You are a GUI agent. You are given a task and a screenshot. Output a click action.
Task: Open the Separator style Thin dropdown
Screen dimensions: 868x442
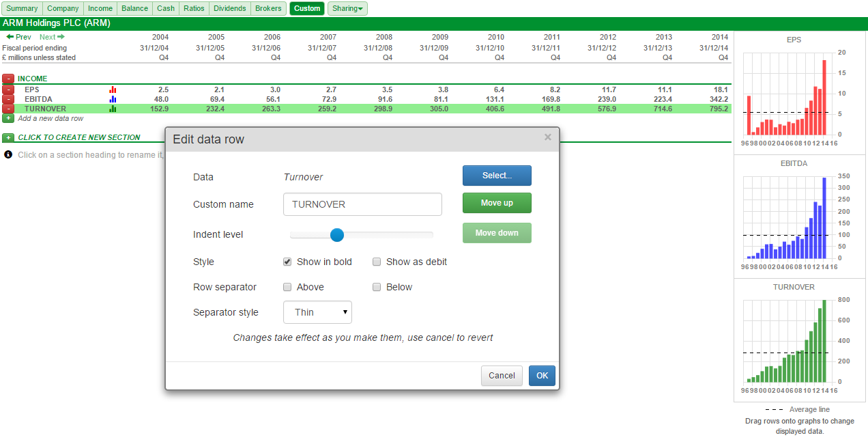tap(317, 312)
